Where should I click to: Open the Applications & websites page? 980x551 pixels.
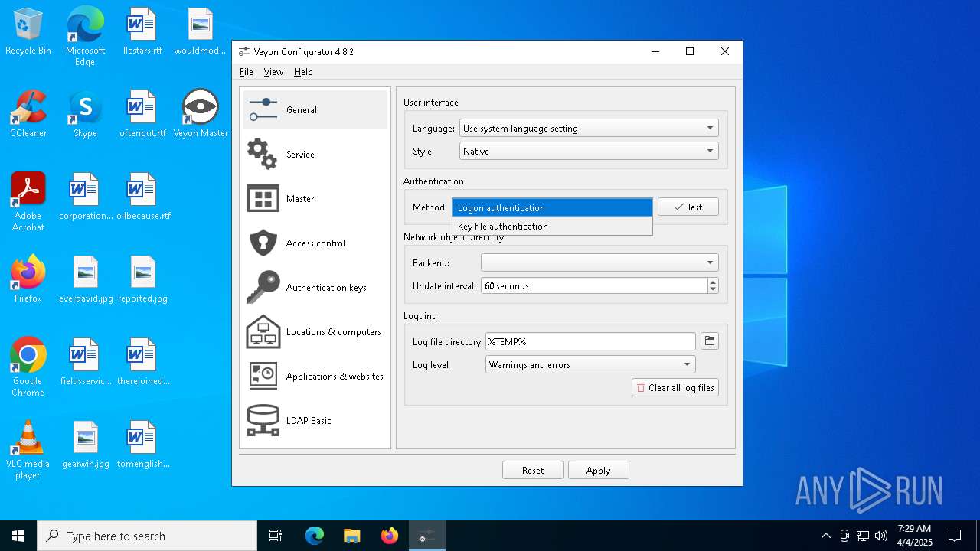click(x=315, y=376)
